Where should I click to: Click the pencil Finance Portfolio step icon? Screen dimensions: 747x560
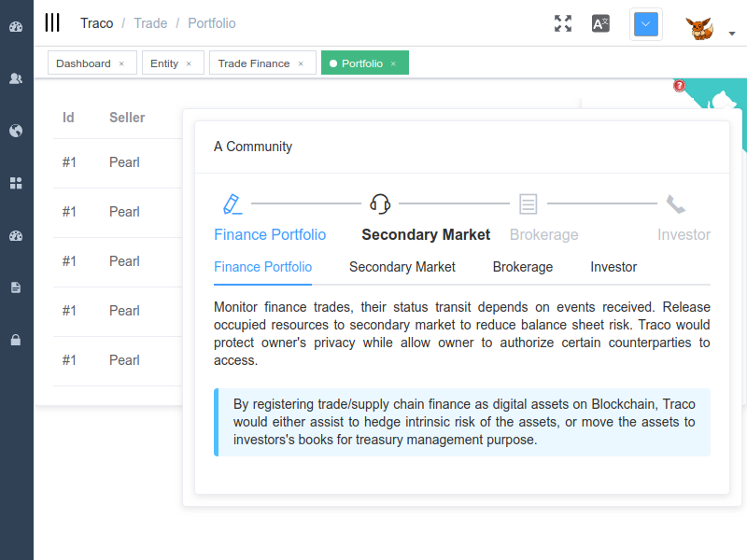click(x=233, y=203)
